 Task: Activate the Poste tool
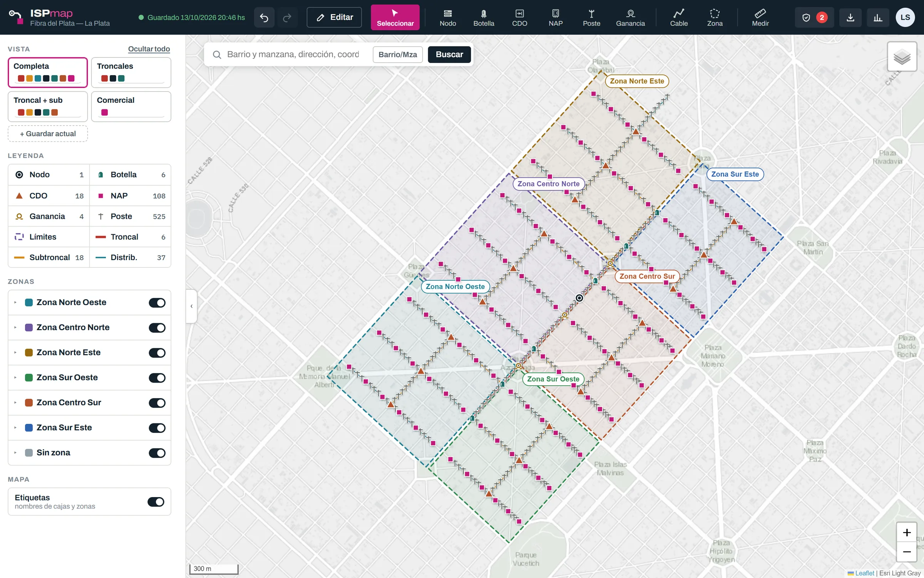[x=591, y=17]
